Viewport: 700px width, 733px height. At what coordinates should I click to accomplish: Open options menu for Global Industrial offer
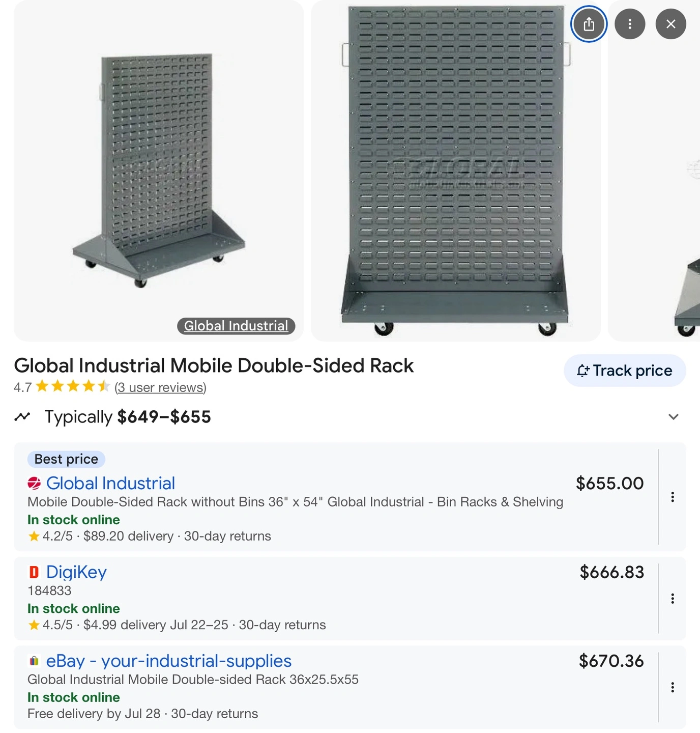click(673, 497)
